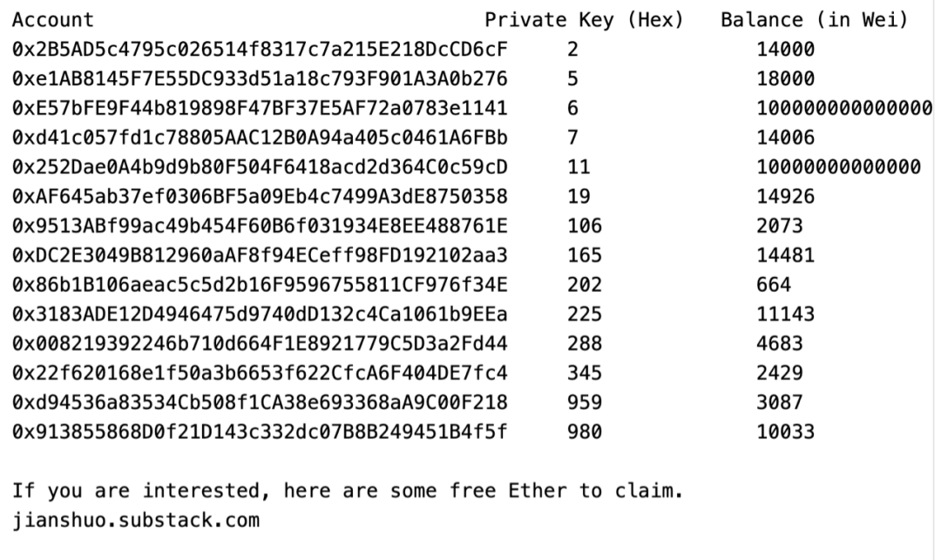The width and height of the screenshot is (941, 560).
Task: Click address starting with 0x252Dae0A4b9d
Action: (x=260, y=166)
